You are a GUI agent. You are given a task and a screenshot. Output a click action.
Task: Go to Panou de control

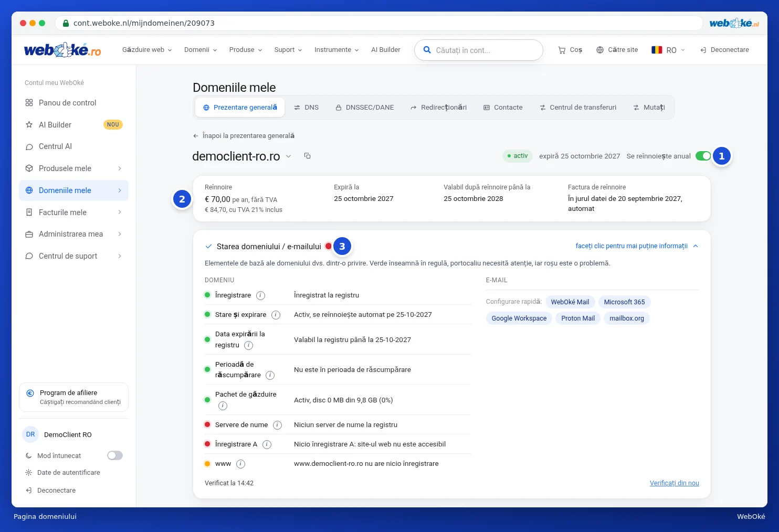pyautogui.click(x=73, y=103)
